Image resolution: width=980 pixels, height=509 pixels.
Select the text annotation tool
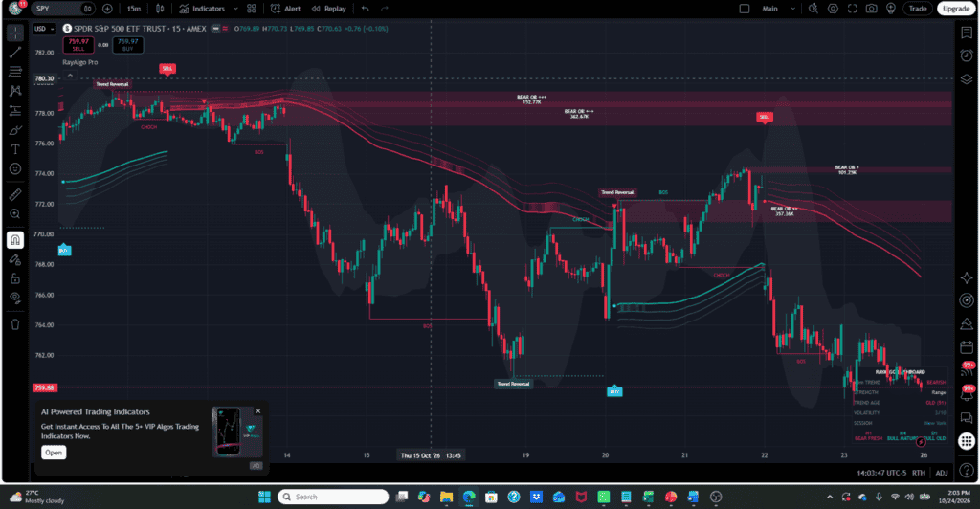[15, 149]
